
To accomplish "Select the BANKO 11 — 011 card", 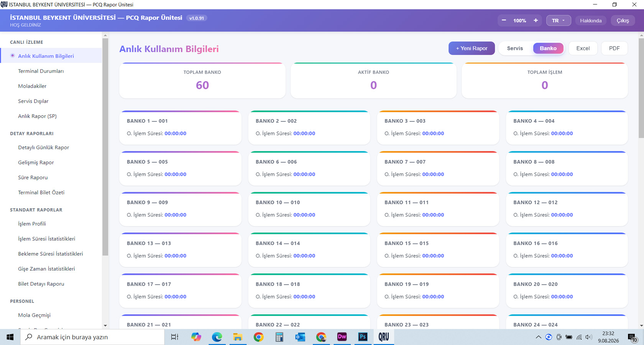I will coord(438,209).
